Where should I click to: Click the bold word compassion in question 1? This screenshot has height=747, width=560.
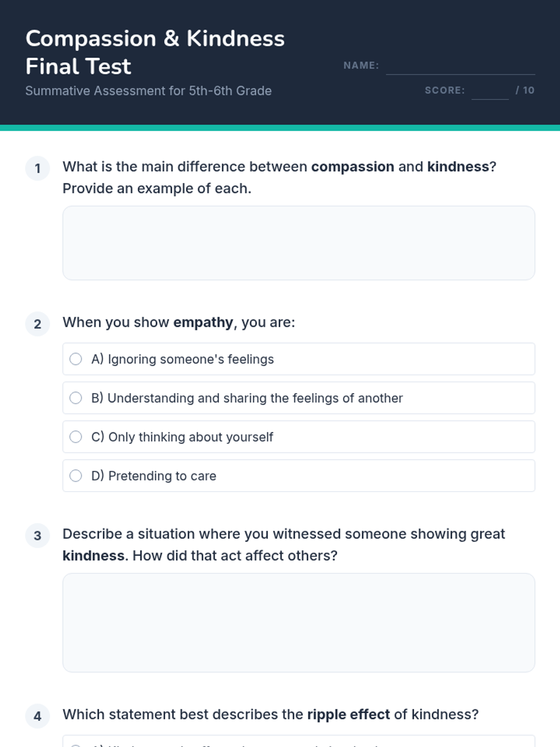(352, 167)
